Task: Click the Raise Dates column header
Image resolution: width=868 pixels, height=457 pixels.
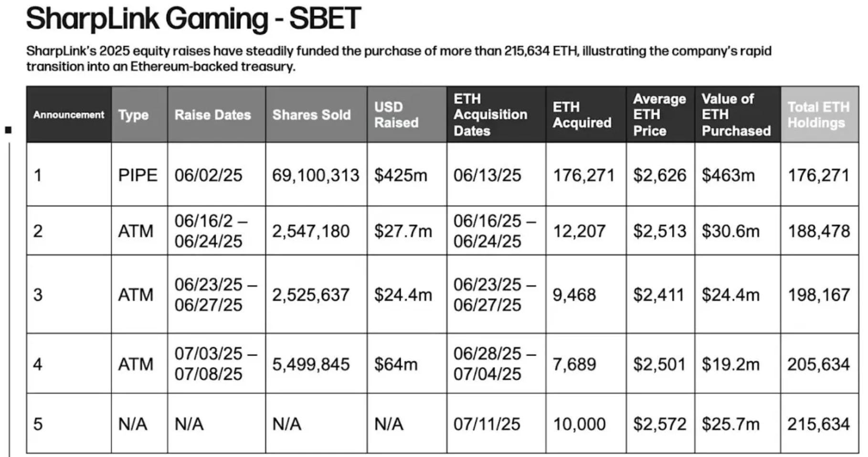Action: click(212, 115)
